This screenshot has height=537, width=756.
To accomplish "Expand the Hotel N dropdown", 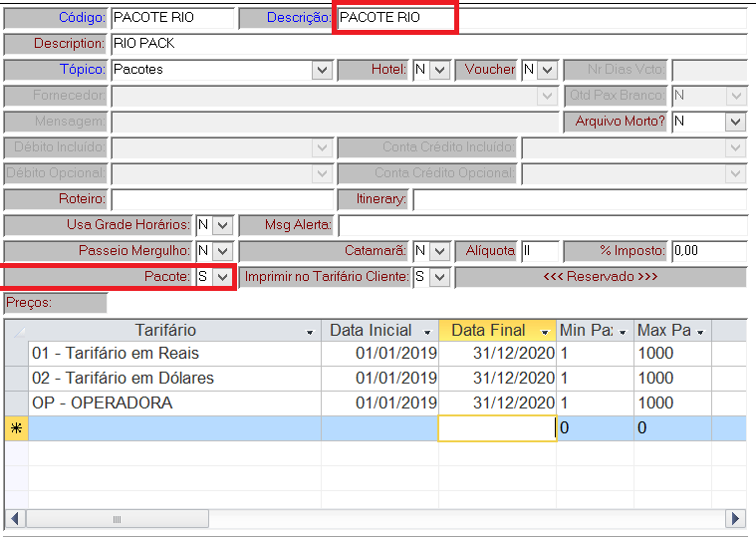I will 440,70.
